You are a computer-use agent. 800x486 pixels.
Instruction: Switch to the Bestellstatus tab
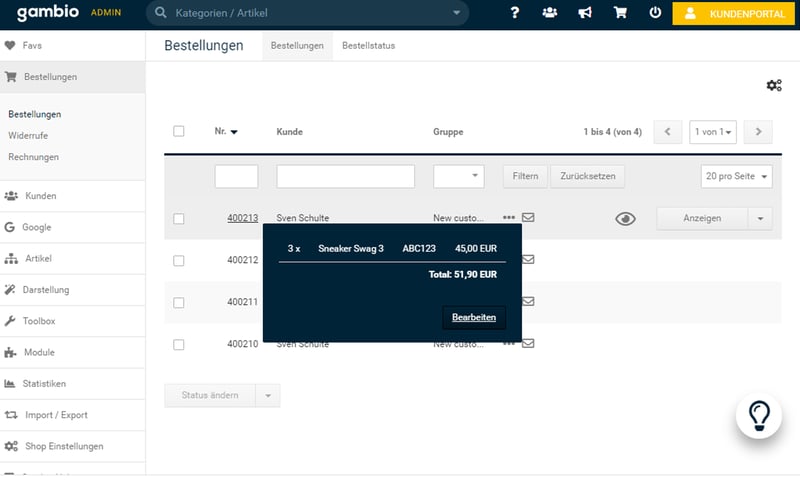click(368, 46)
